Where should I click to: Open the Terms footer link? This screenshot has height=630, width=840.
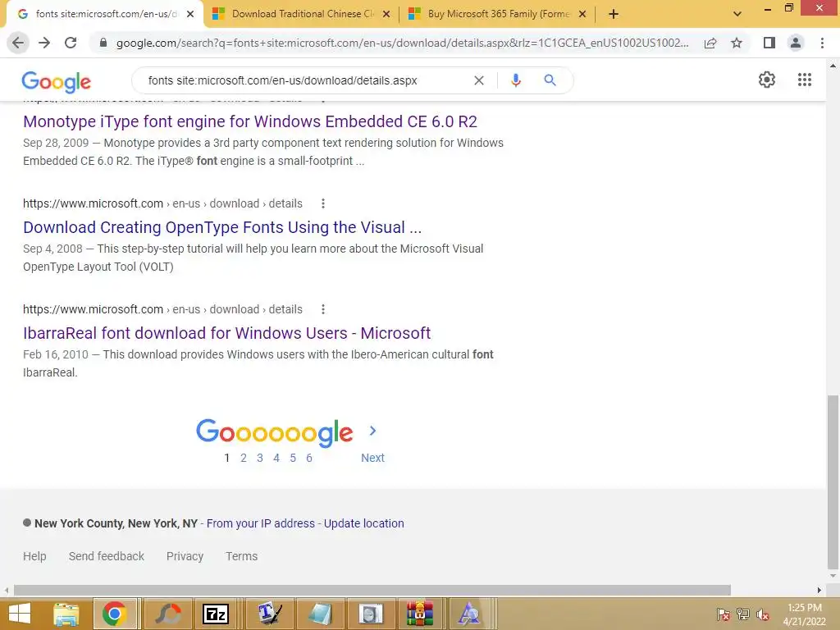(242, 556)
